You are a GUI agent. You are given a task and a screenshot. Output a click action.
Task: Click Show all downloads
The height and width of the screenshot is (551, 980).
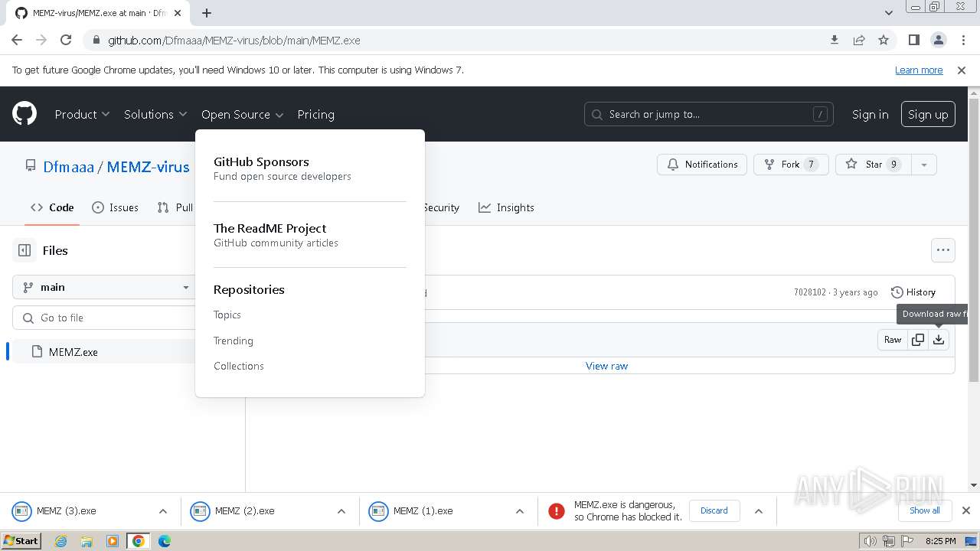pos(925,510)
